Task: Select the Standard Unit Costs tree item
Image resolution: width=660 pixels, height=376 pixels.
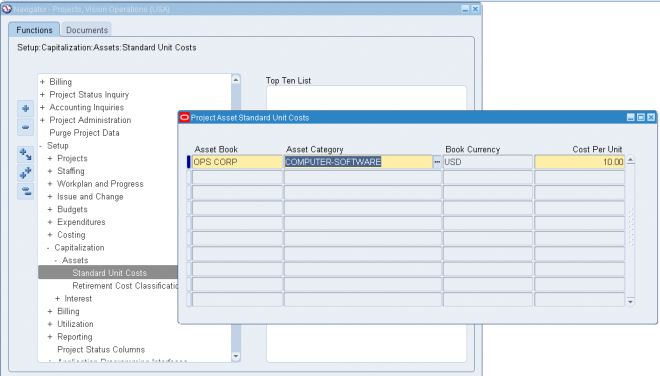Action: pyautogui.click(x=109, y=273)
